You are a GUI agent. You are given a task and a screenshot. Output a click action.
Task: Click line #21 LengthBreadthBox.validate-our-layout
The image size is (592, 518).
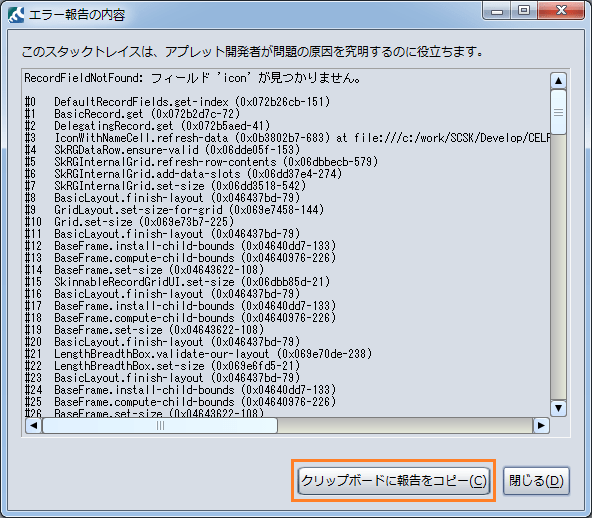(x=198, y=354)
